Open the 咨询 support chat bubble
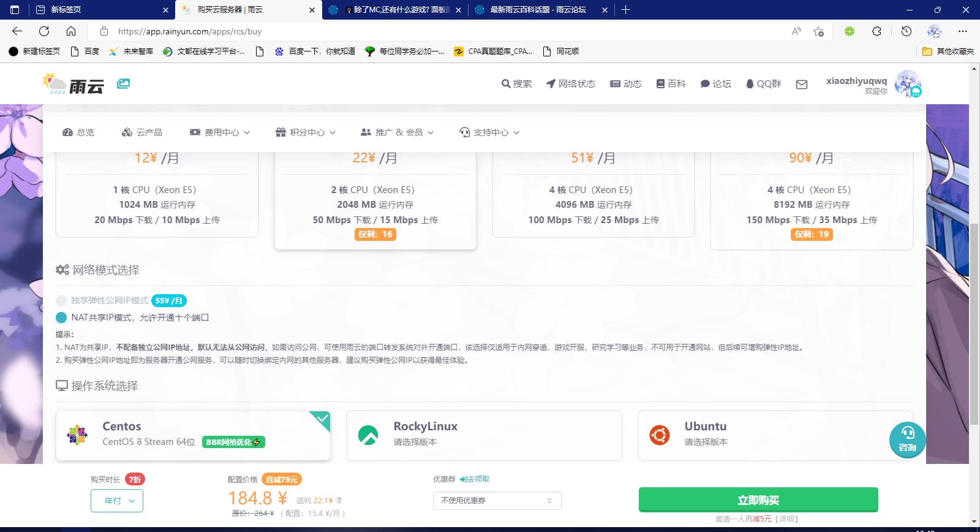 coord(907,439)
